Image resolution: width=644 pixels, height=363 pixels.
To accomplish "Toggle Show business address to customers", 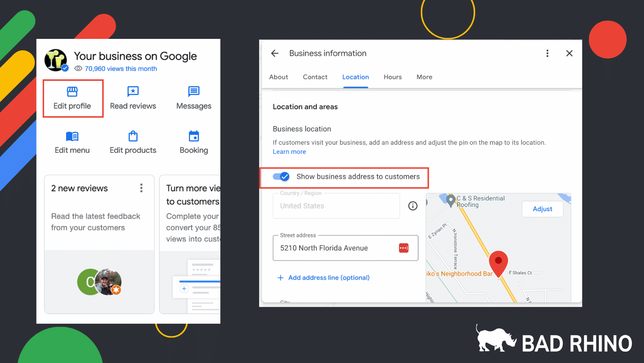I will [x=280, y=177].
